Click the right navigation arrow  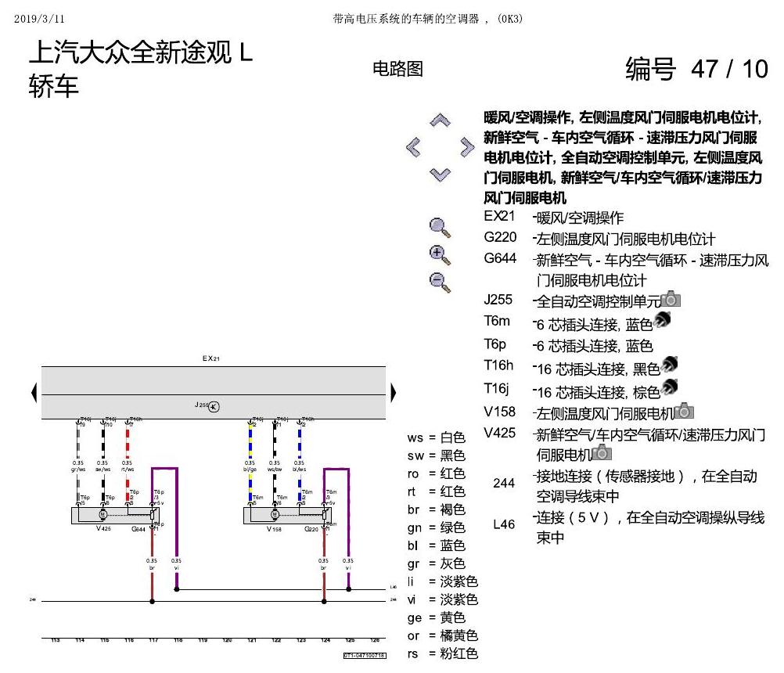point(467,147)
